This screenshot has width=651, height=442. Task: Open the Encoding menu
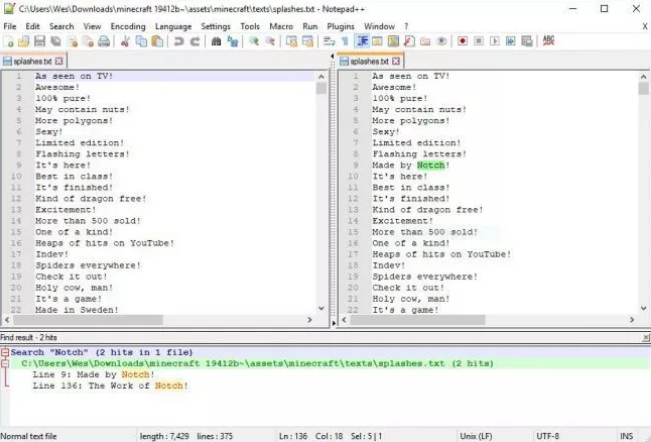click(x=128, y=26)
